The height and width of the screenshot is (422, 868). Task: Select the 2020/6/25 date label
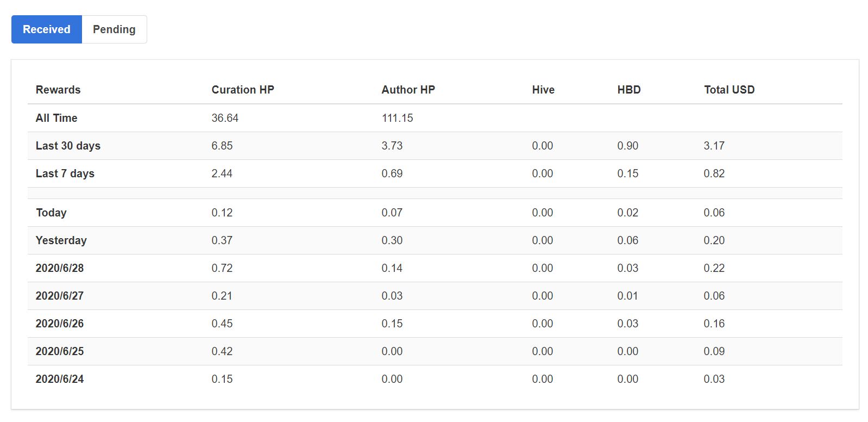(x=60, y=351)
